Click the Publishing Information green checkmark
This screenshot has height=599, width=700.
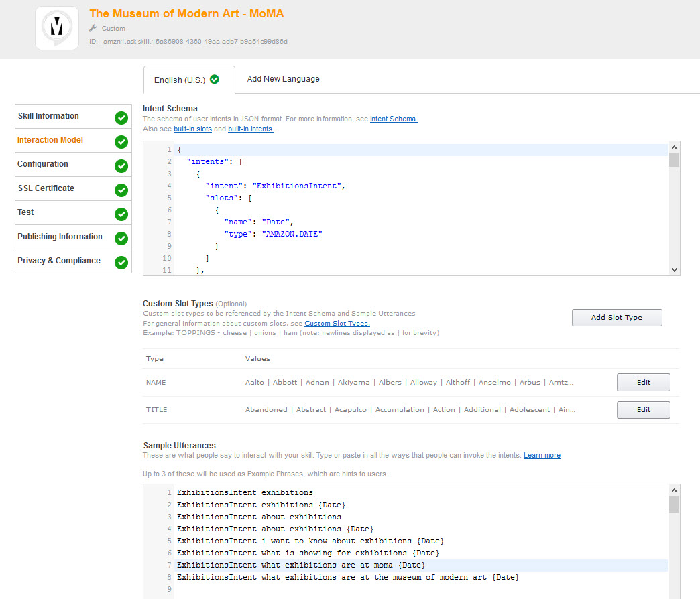[121, 238]
